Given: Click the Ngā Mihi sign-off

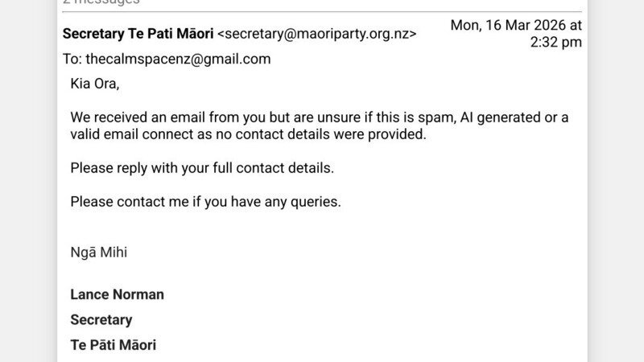Looking at the screenshot, I should 98,253.
